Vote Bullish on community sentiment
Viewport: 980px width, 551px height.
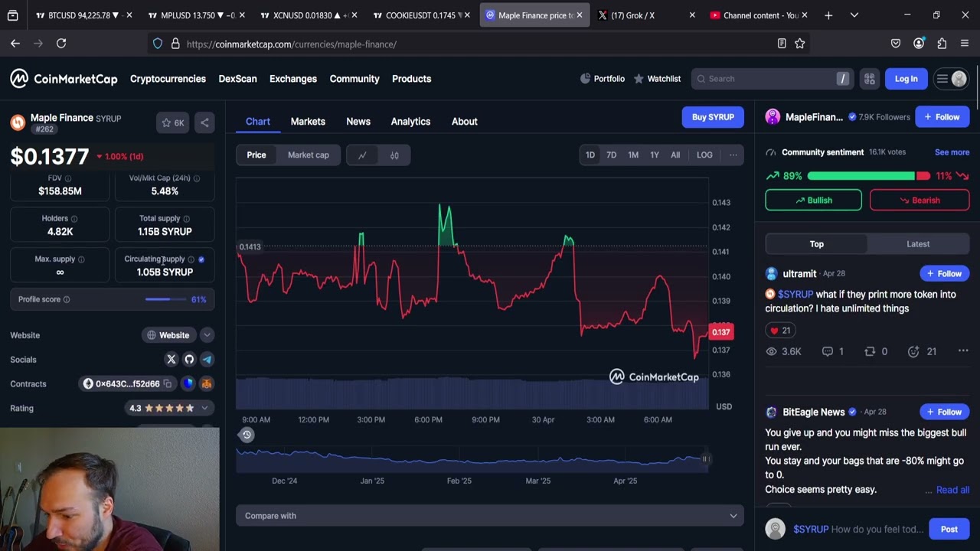click(813, 201)
